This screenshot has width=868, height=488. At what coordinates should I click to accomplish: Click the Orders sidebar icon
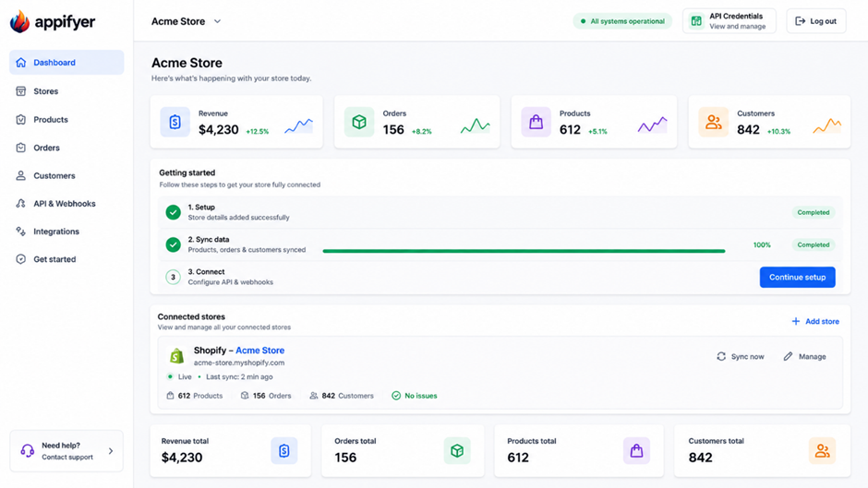pos(21,148)
